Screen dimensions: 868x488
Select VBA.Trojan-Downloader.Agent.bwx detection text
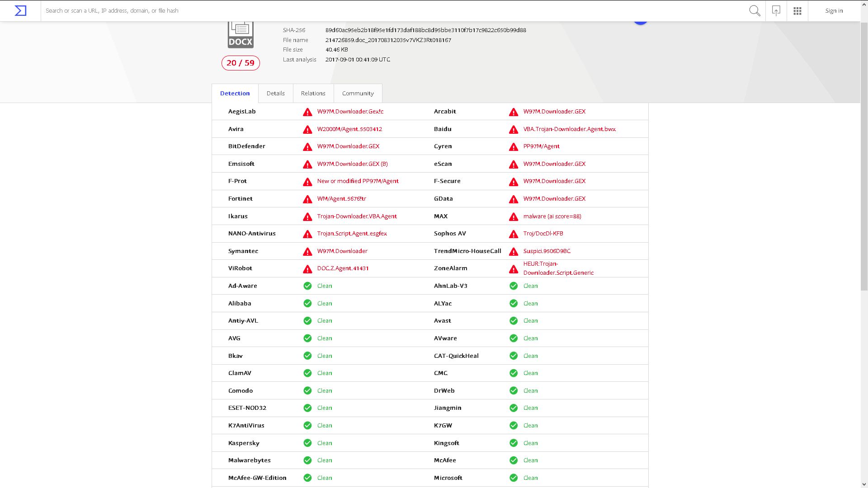tap(570, 129)
